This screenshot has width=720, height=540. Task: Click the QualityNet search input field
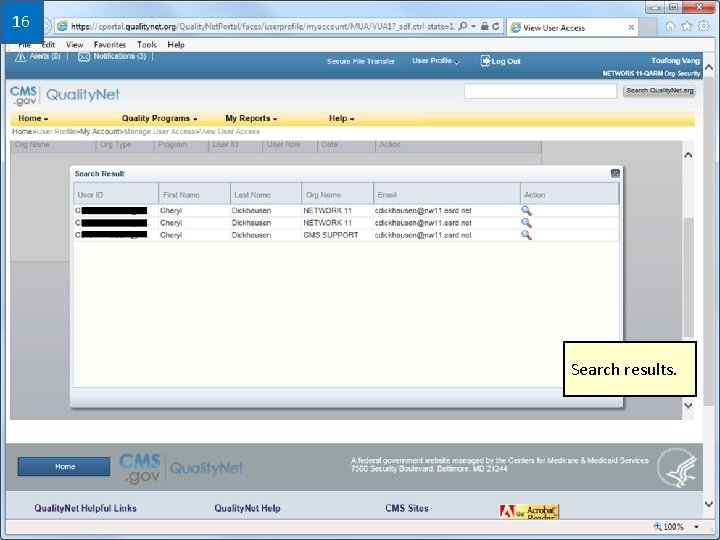[540, 91]
